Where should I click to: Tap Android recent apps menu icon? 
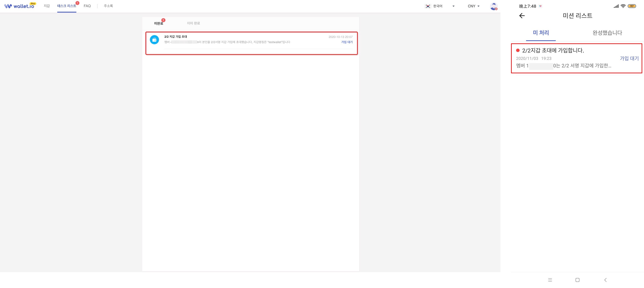pyautogui.click(x=550, y=280)
